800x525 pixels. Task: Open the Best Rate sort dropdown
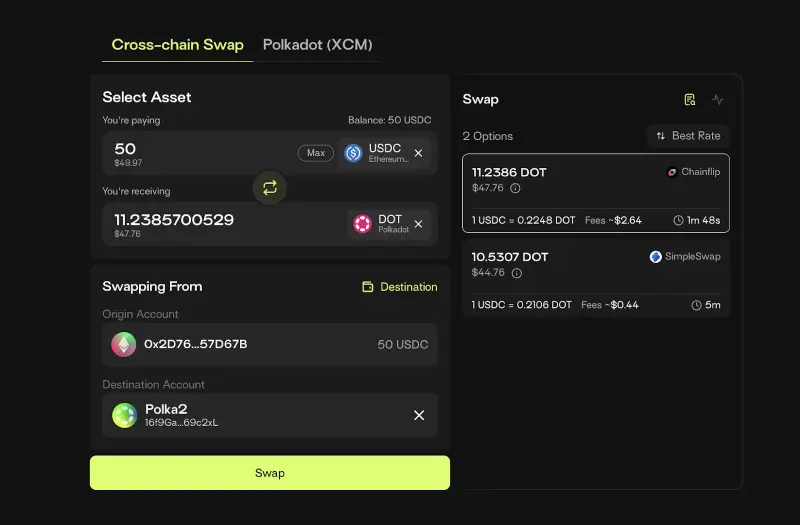pyautogui.click(x=688, y=136)
